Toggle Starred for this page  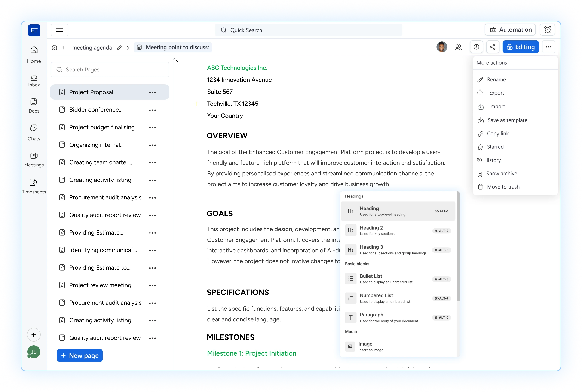click(x=495, y=147)
